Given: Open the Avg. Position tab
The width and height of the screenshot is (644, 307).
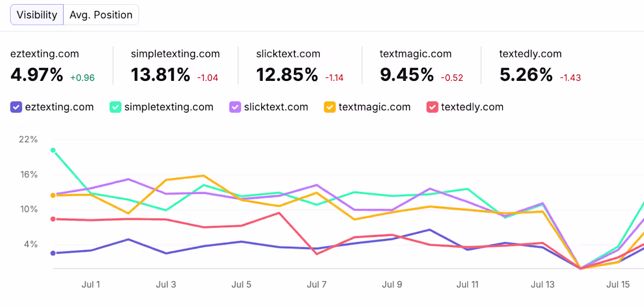Looking at the screenshot, I should coord(101,15).
